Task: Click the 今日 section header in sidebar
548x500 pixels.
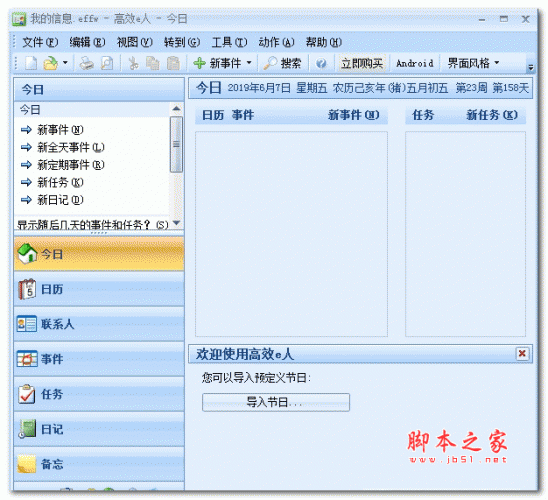Action: click(99, 89)
